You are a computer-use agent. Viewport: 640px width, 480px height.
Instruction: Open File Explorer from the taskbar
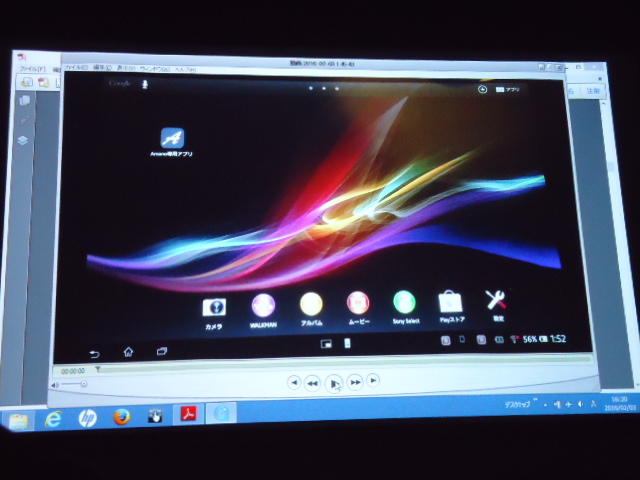coord(18,421)
